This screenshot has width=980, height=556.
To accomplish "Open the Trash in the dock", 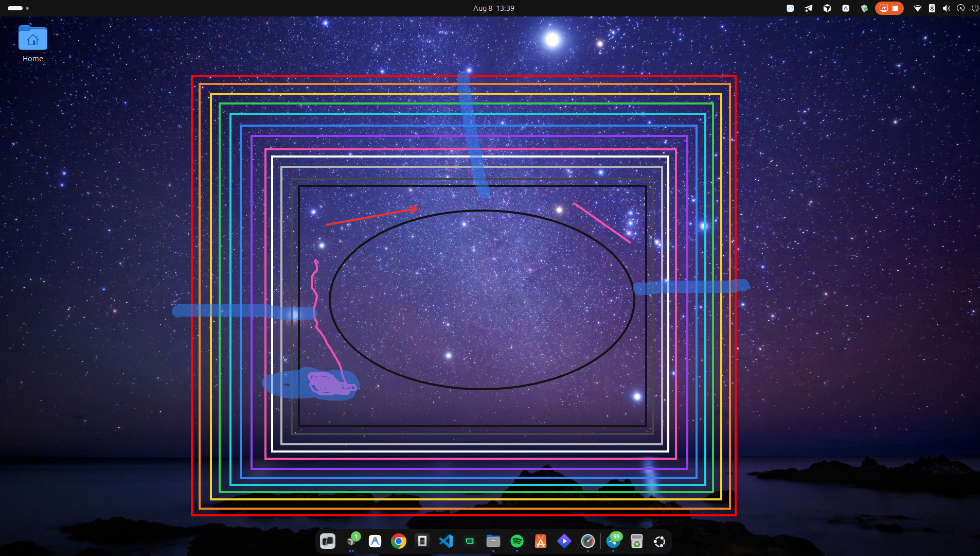I will click(x=637, y=541).
